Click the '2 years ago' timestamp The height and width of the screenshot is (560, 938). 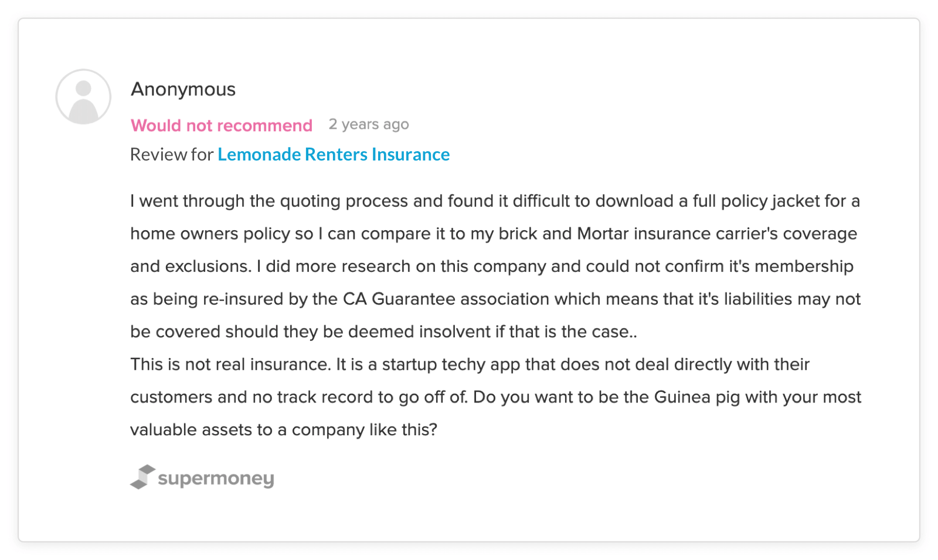369,124
